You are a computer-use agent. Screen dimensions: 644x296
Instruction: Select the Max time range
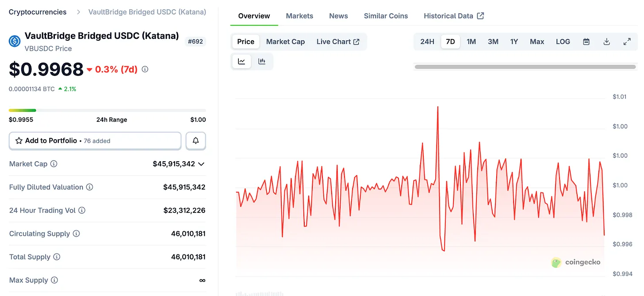[x=537, y=42]
